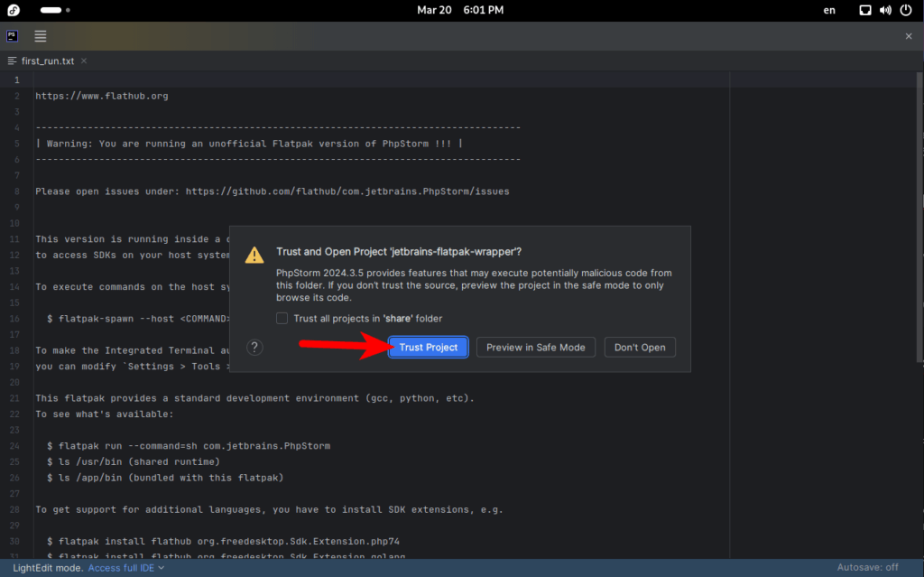This screenshot has height=577, width=924.
Task: Choose Preview in Safe Mode
Action: tap(535, 347)
